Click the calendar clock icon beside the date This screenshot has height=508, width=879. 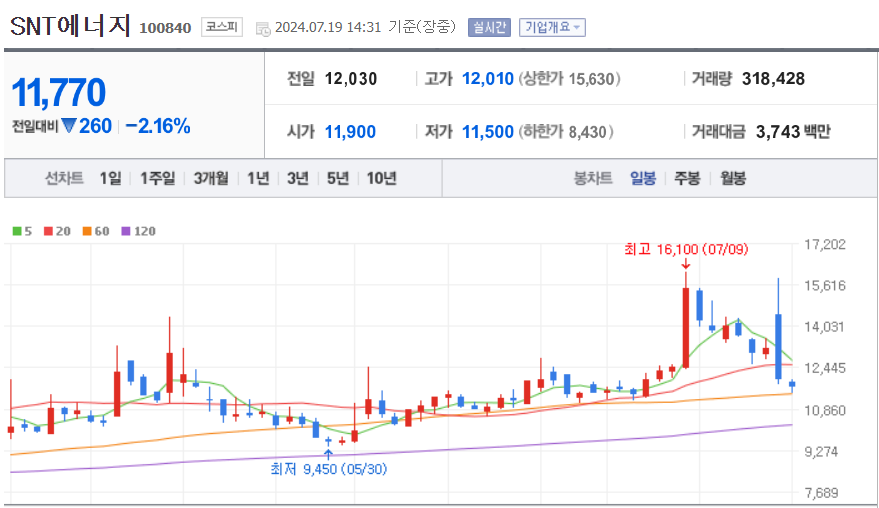click(x=262, y=29)
